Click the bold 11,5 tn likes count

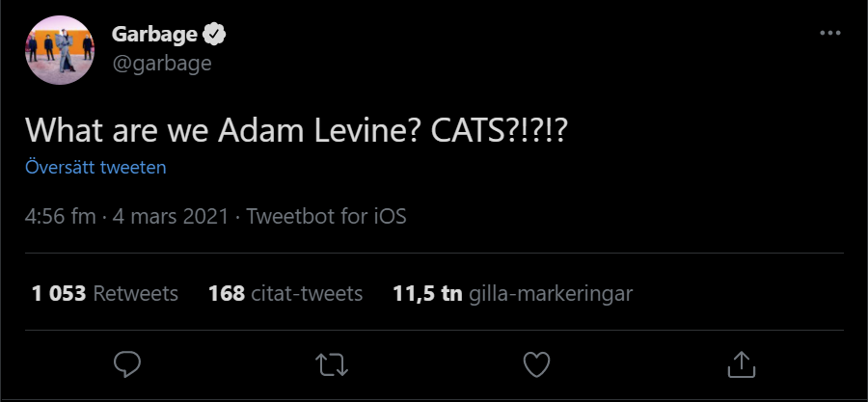click(427, 293)
